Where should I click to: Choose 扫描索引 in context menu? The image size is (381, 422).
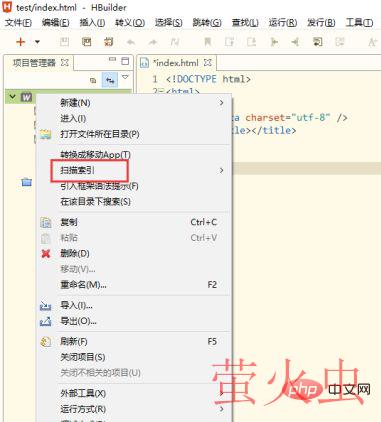[x=134, y=170]
